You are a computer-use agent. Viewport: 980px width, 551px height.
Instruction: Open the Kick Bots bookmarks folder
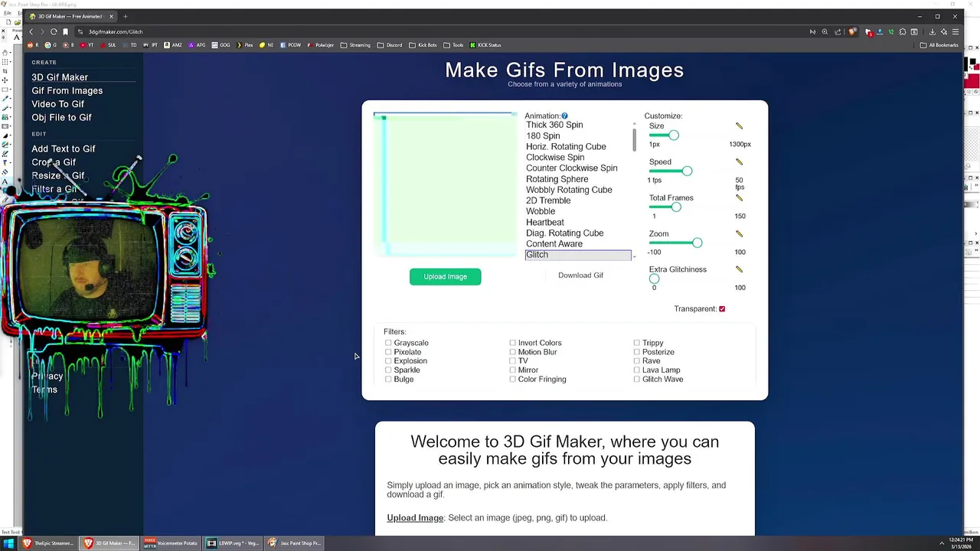423,45
